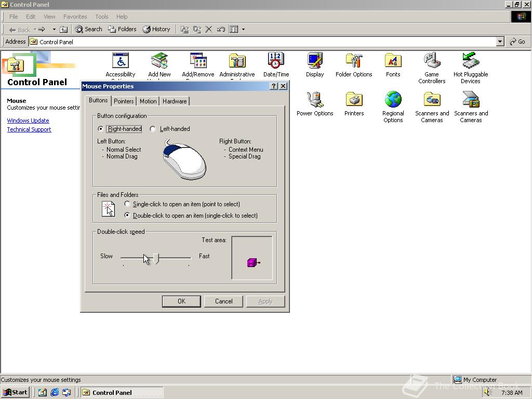The image size is (532, 399).
Task: Click the History toolbar button
Action: point(156,29)
